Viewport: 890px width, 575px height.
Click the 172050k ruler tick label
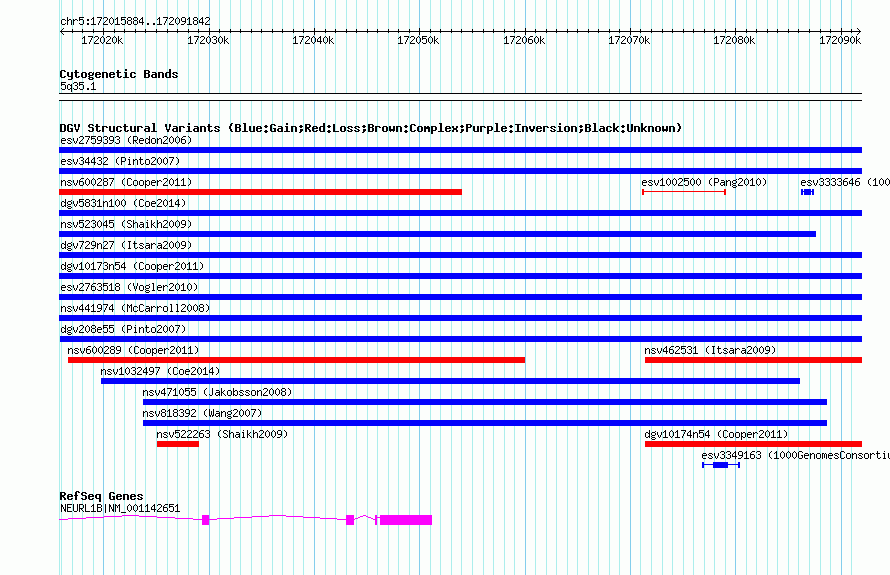pos(418,40)
